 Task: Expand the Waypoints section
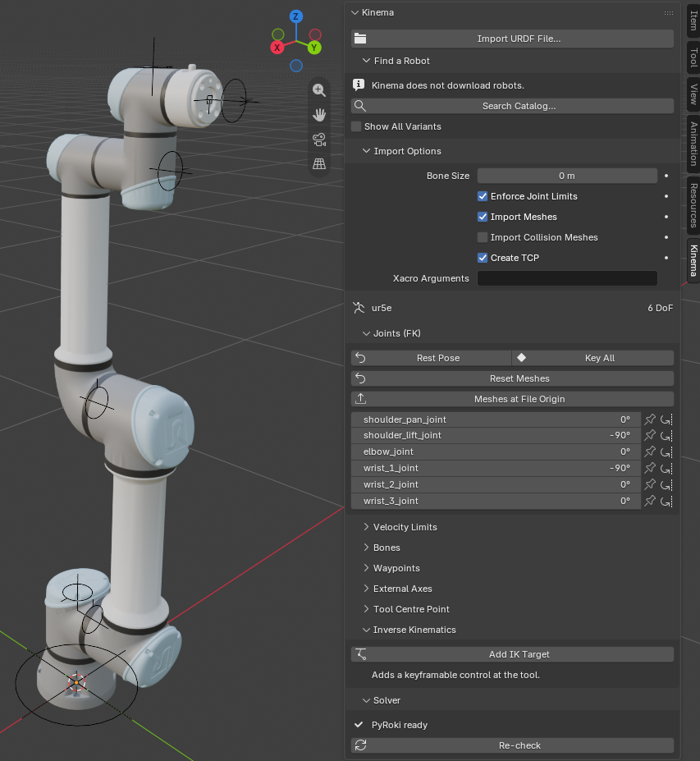(366, 568)
